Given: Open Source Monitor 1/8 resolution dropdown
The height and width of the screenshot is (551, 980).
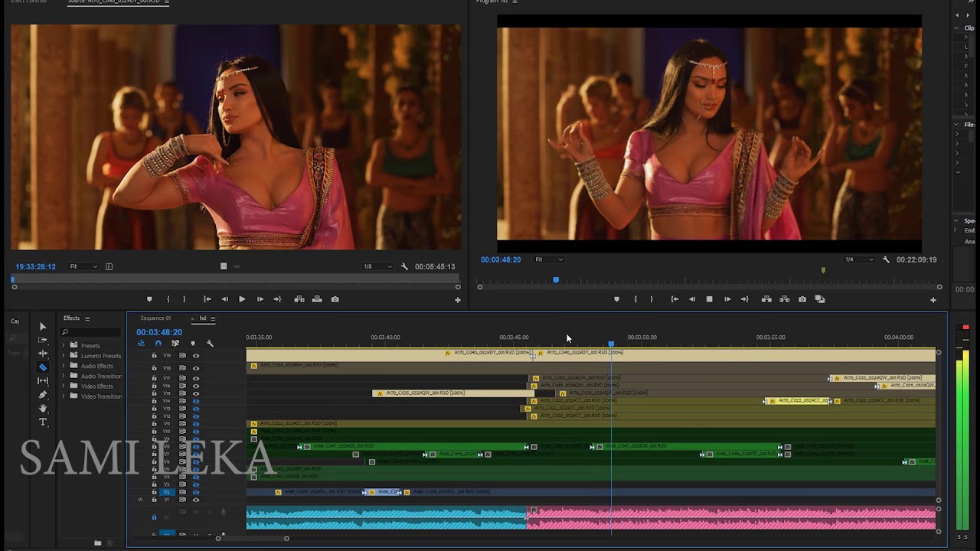Looking at the screenshot, I should coord(377,266).
